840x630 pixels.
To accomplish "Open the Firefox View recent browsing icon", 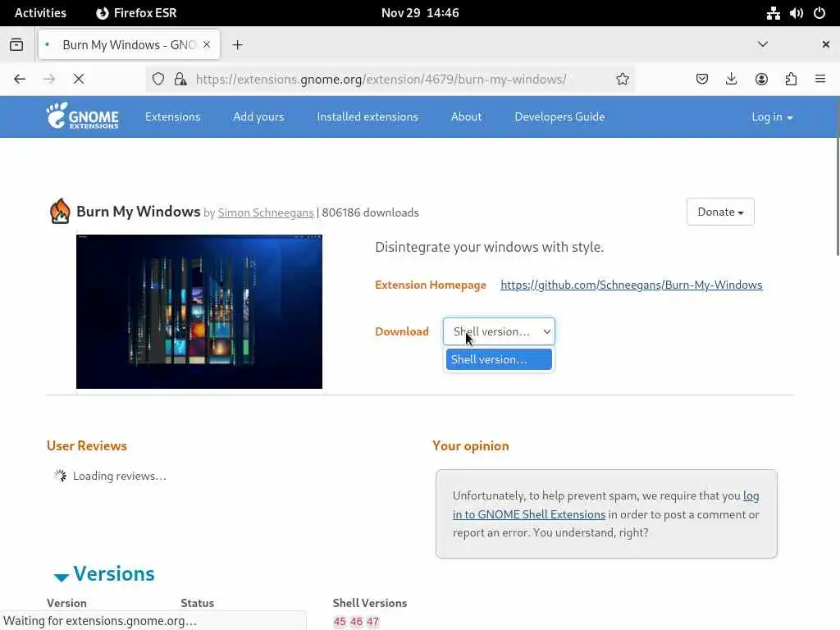I will point(16,45).
